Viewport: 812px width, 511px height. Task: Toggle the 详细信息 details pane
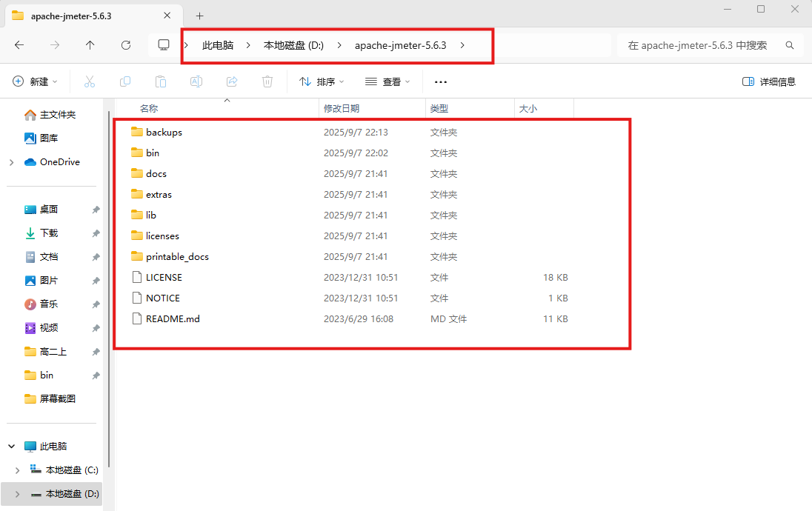[768, 81]
